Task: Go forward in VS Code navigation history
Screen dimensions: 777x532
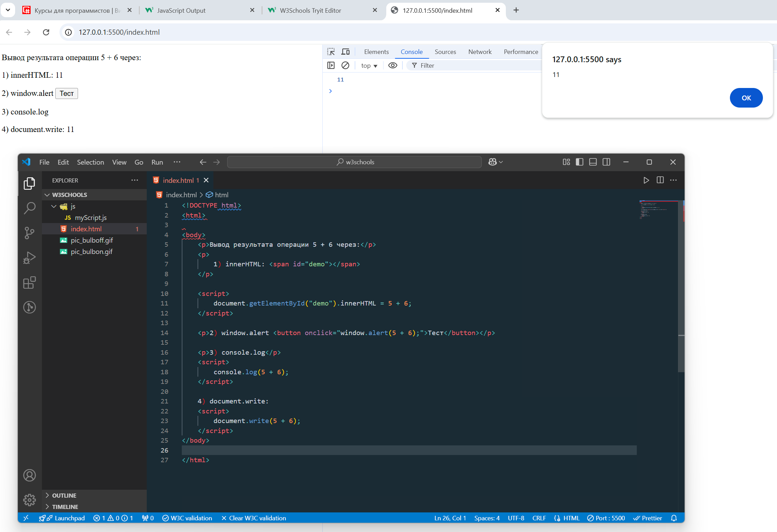Action: tap(217, 162)
